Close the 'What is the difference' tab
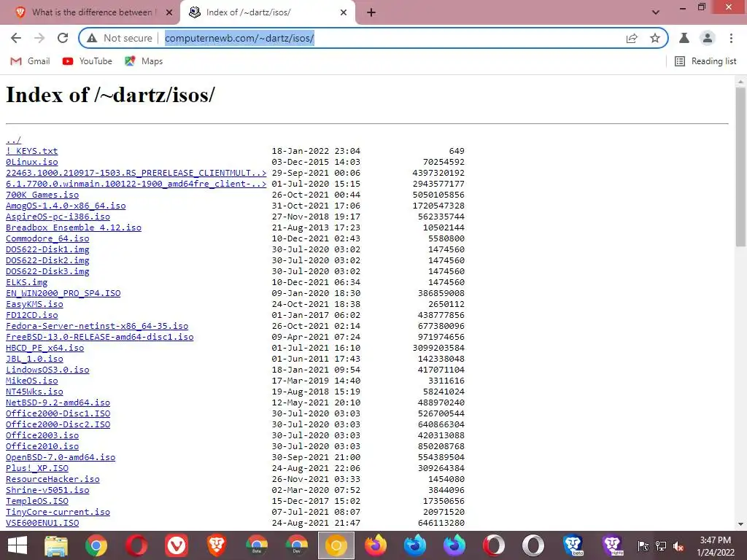Screen dimensions: 747x560 point(169,12)
